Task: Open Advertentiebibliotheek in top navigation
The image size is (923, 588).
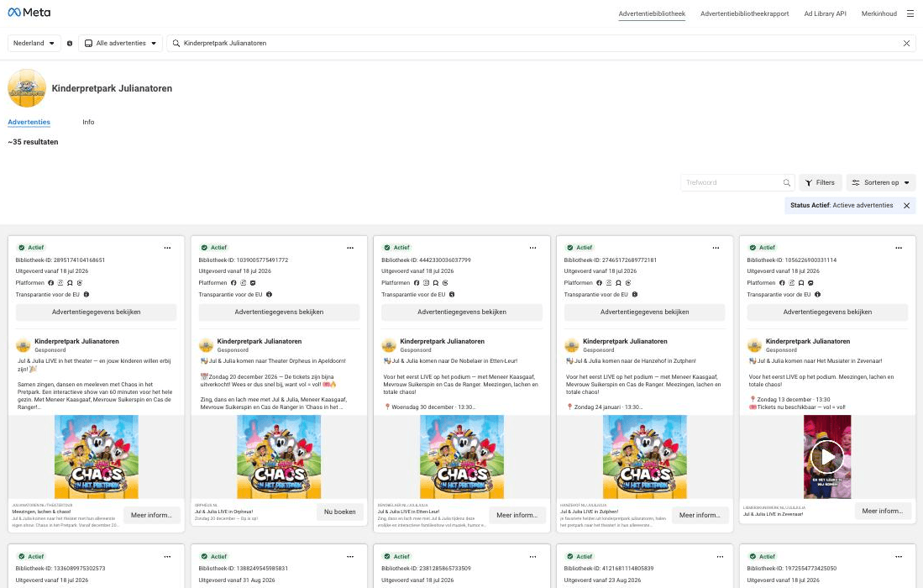Action: [x=652, y=13]
